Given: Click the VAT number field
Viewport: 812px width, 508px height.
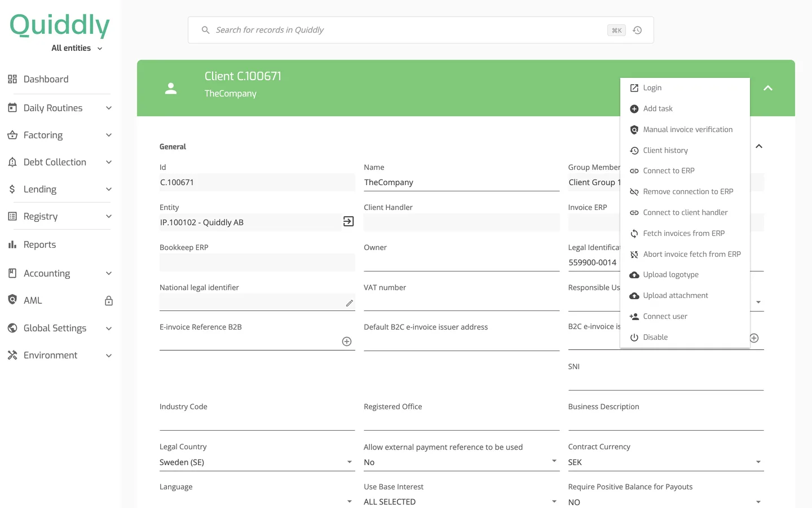Looking at the screenshot, I should 461,303.
